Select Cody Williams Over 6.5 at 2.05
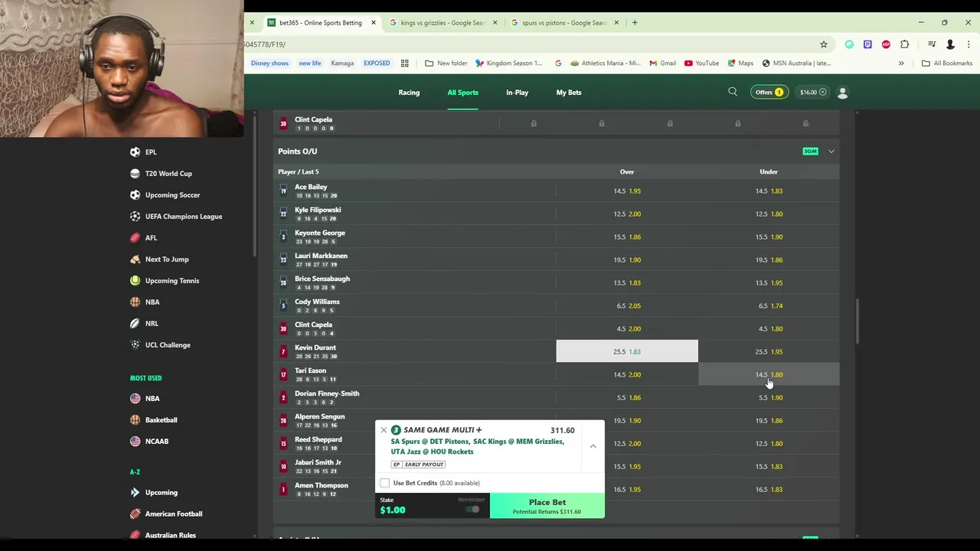 [x=627, y=306]
